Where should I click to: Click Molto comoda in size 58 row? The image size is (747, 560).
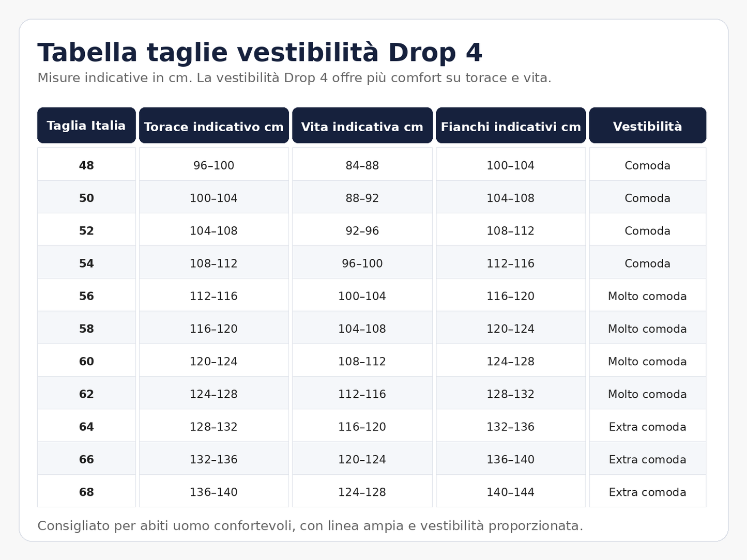pyautogui.click(x=647, y=329)
